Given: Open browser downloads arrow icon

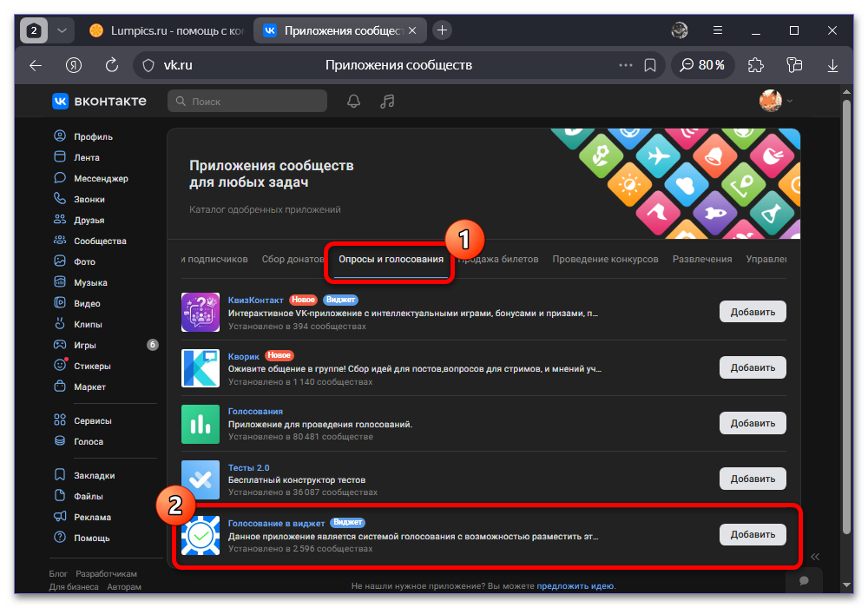Looking at the screenshot, I should 832,65.
